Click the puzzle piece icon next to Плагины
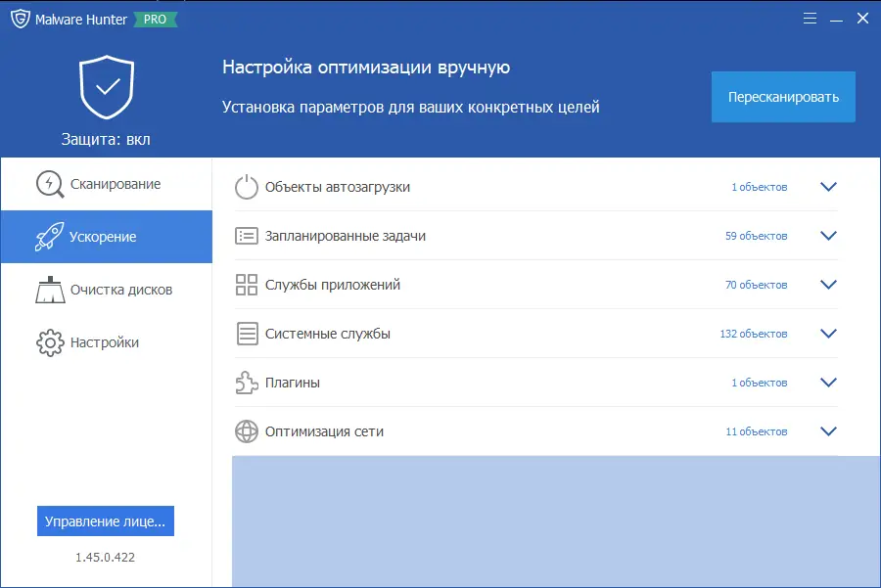The image size is (881, 588). [247, 382]
